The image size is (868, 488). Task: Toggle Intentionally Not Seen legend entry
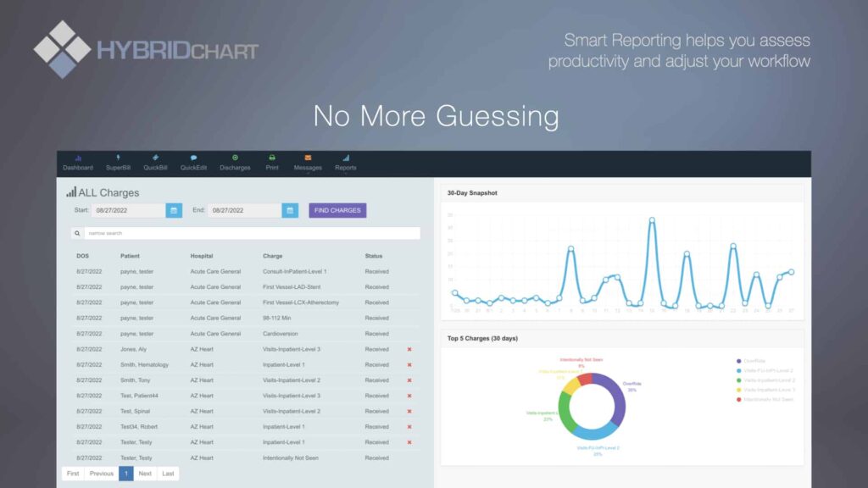click(x=765, y=400)
